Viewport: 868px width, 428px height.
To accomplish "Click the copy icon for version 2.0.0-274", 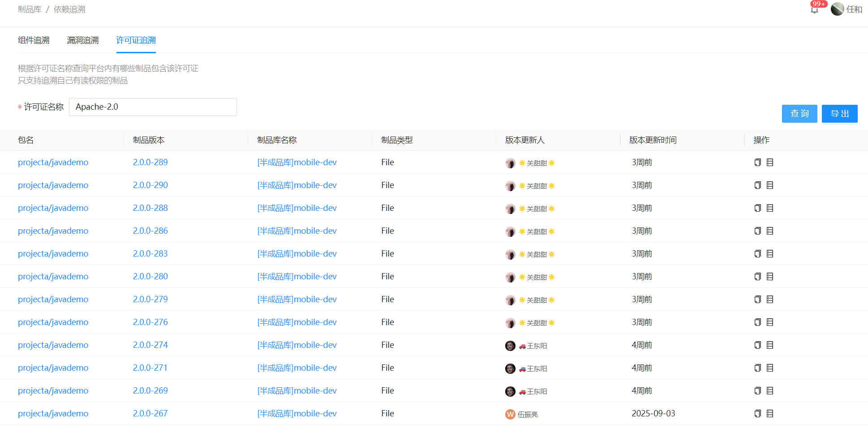I will point(757,345).
